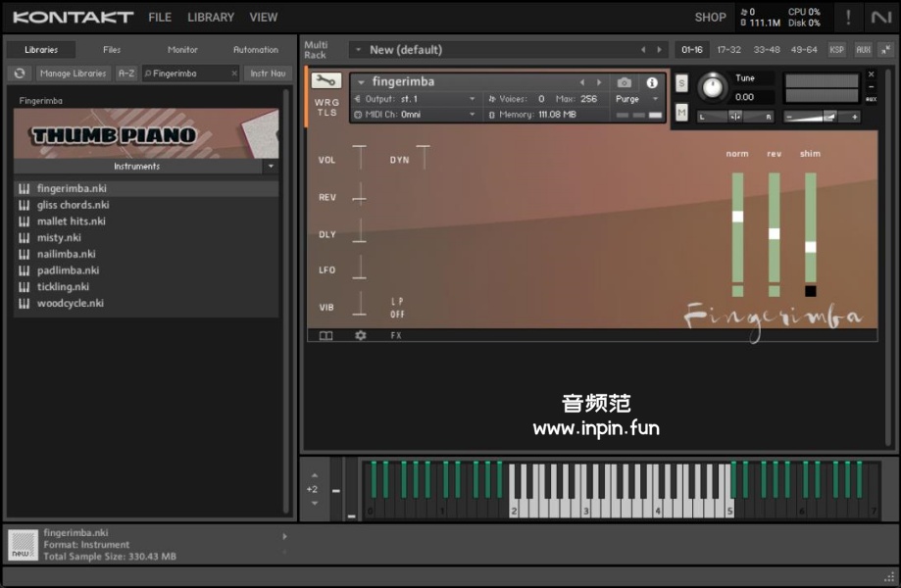This screenshot has width=901, height=588.
Task: Select misty.nki in the instrument list
Action: click(59, 237)
